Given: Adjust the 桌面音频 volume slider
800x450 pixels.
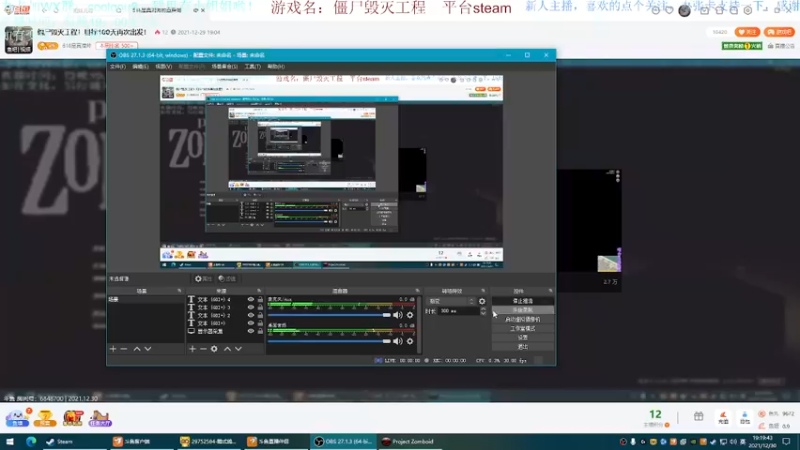Looking at the screenshot, I should pos(329,341).
